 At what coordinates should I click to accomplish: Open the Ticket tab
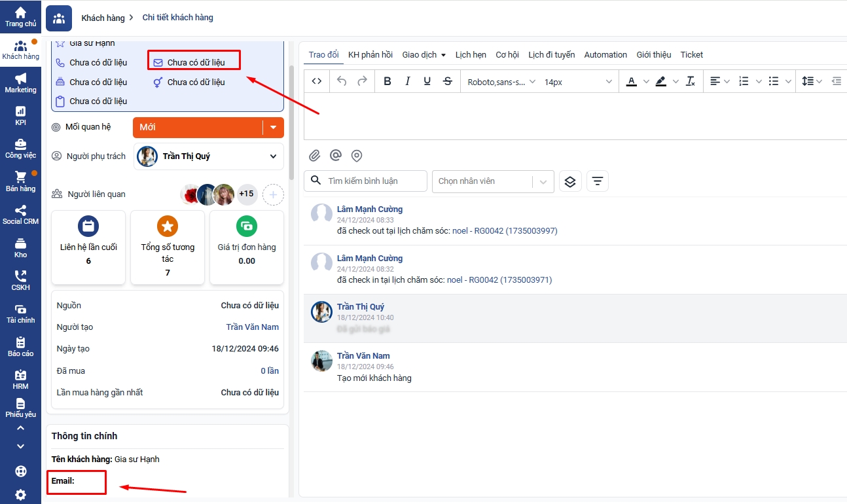click(691, 55)
